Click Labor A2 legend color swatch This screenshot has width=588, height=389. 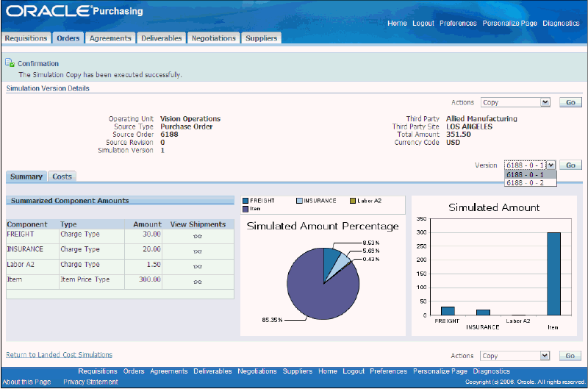click(x=353, y=201)
